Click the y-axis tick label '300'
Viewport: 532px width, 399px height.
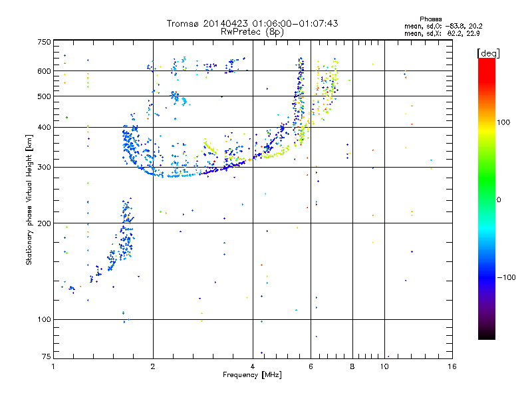tap(45, 167)
